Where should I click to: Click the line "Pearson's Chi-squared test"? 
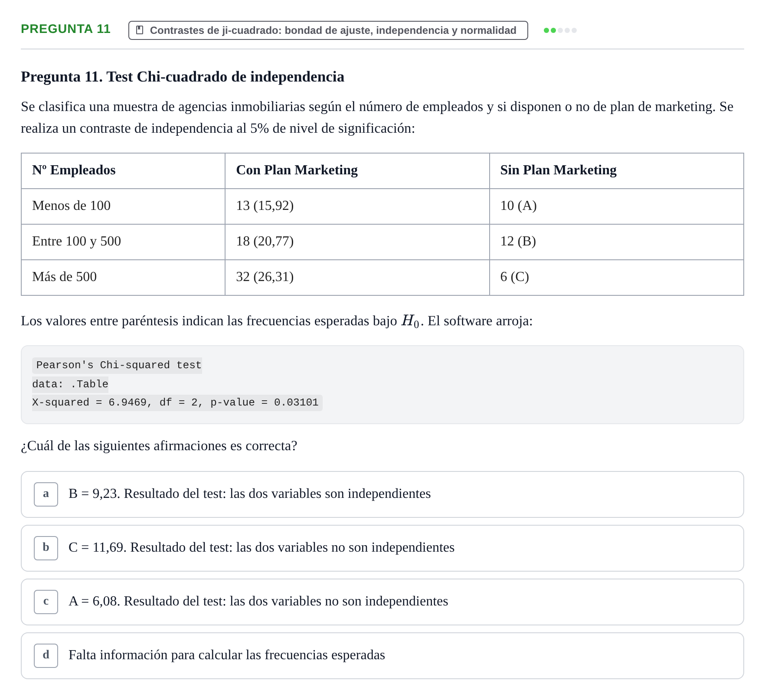point(117,365)
